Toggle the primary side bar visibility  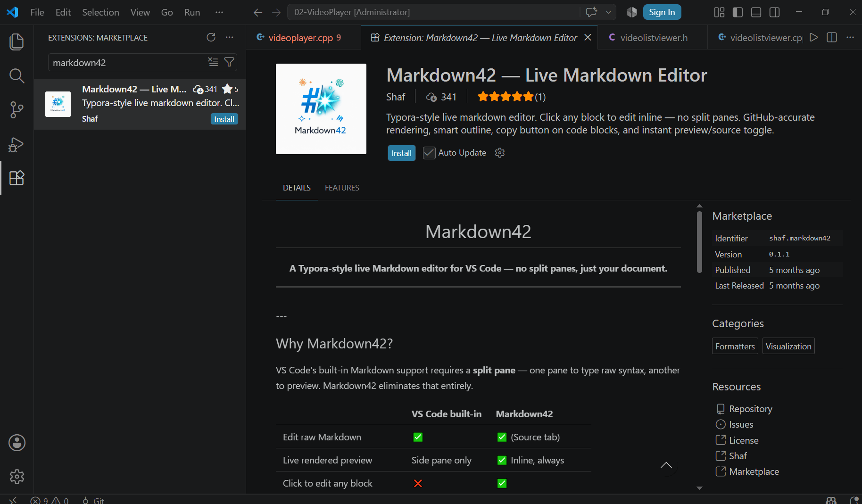point(738,12)
